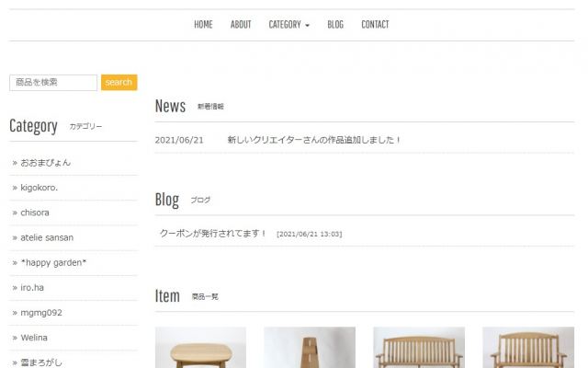Open the HOME navigation item

pyautogui.click(x=203, y=25)
